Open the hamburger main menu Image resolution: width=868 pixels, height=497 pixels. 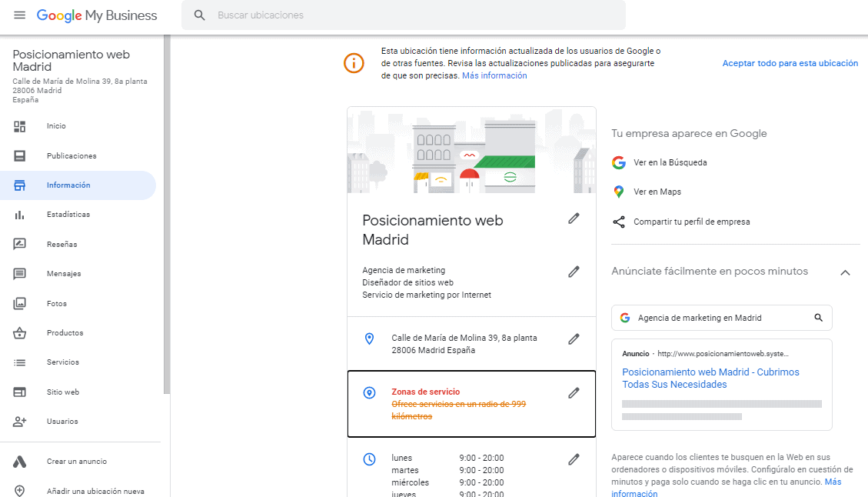(19, 15)
